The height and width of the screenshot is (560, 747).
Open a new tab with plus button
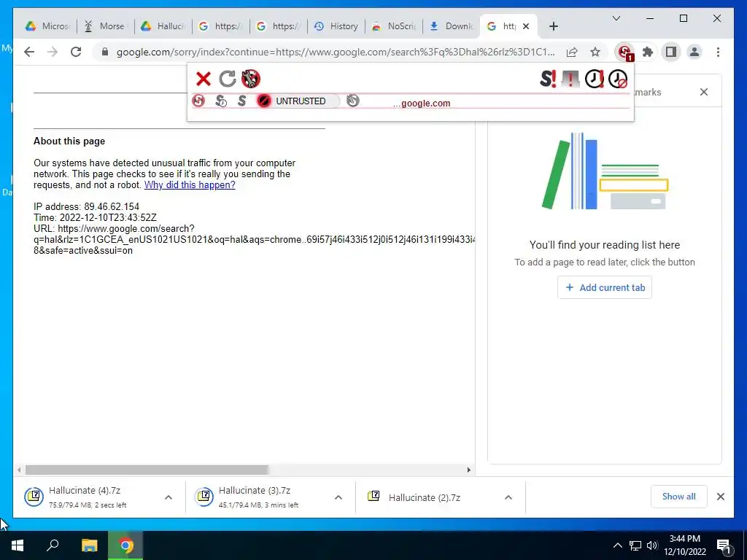(553, 26)
